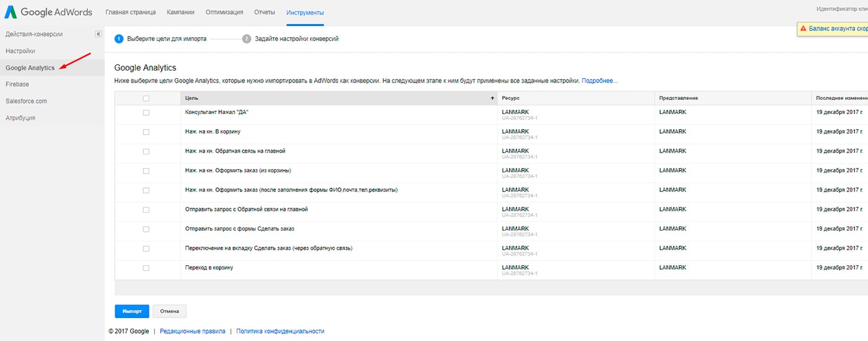Viewport: 868px width, 341px height.
Task: Check the 'Консультант Нажал "ДА"' goal checkbox
Action: click(x=146, y=113)
